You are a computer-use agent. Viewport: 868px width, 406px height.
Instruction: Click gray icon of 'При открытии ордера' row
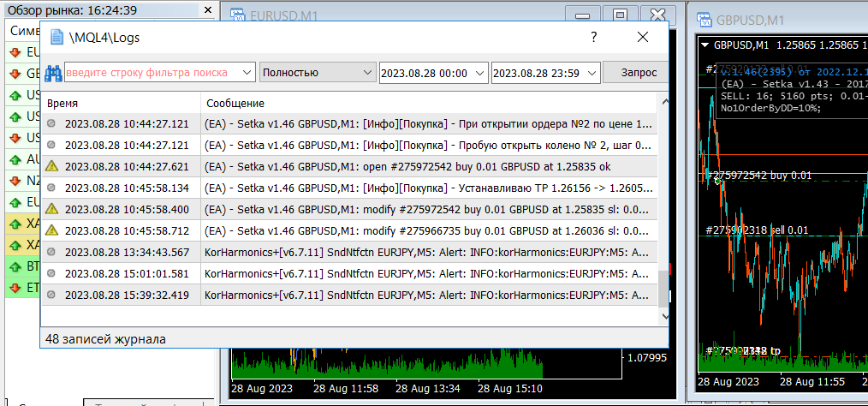pyautogui.click(x=51, y=123)
